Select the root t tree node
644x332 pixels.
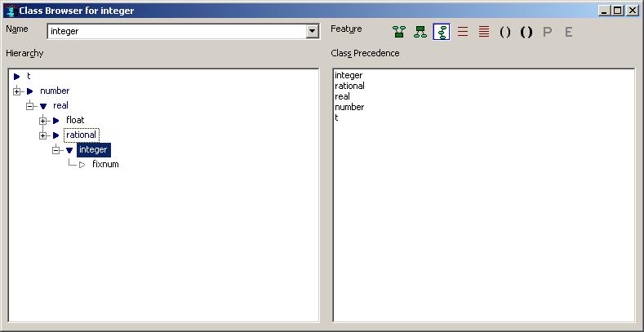click(29, 77)
